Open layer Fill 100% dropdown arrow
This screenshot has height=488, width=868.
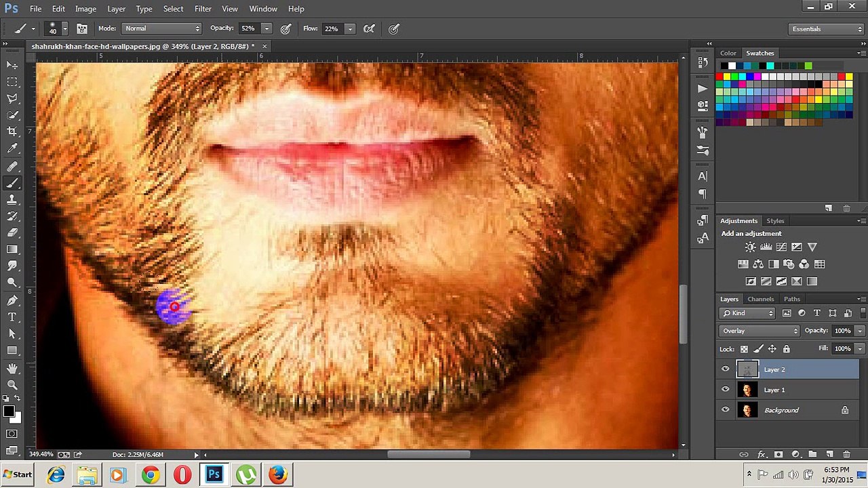coord(860,348)
